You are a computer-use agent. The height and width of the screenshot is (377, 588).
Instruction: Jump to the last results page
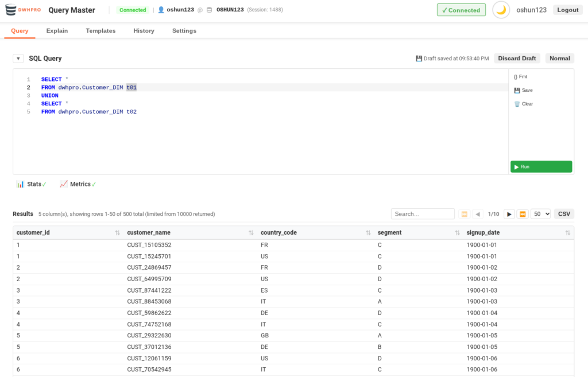click(x=523, y=214)
